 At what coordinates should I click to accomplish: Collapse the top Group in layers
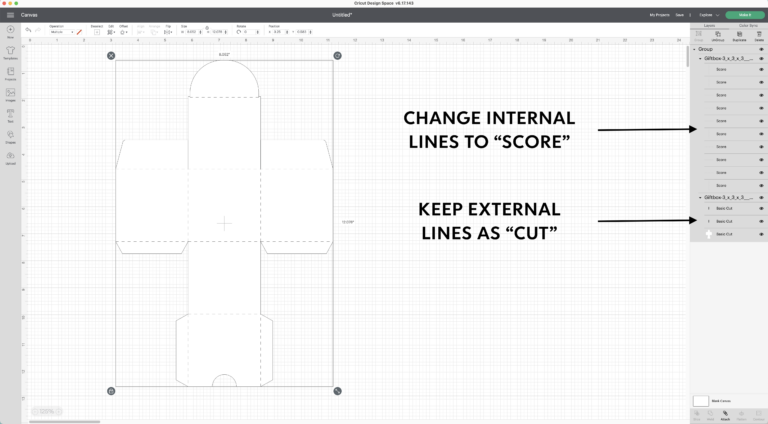pyautogui.click(x=694, y=48)
